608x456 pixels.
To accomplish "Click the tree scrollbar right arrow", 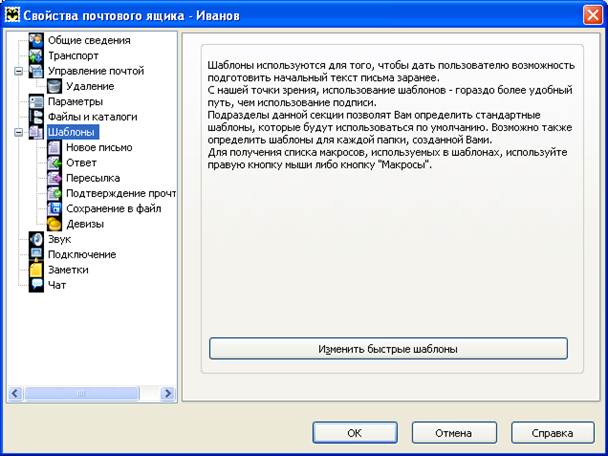I will 168,394.
